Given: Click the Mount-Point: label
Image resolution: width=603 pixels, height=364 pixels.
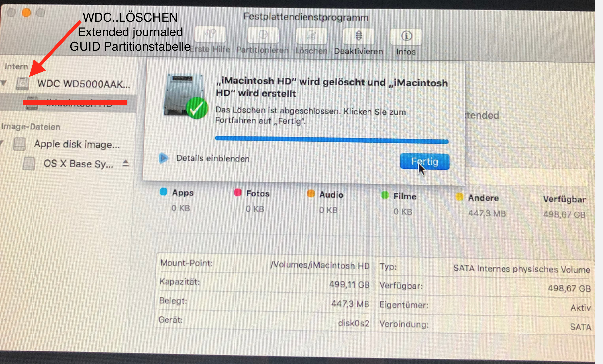Looking at the screenshot, I should pos(186,263).
